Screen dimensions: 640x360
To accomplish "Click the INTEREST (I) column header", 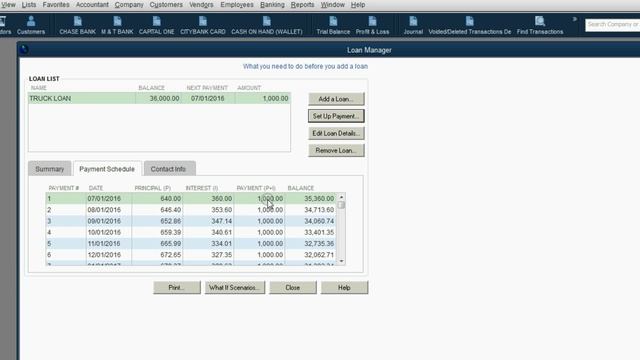I will pos(202,188).
